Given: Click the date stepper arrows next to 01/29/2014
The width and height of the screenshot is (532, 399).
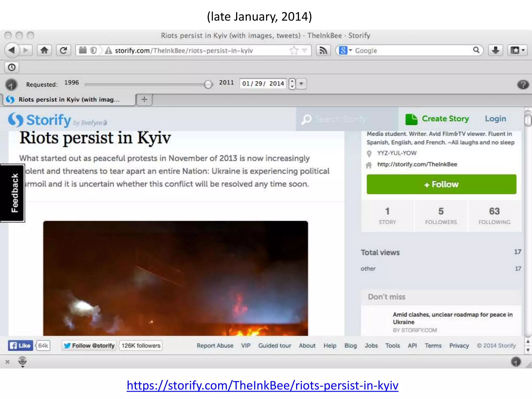Looking at the screenshot, I should pos(292,84).
